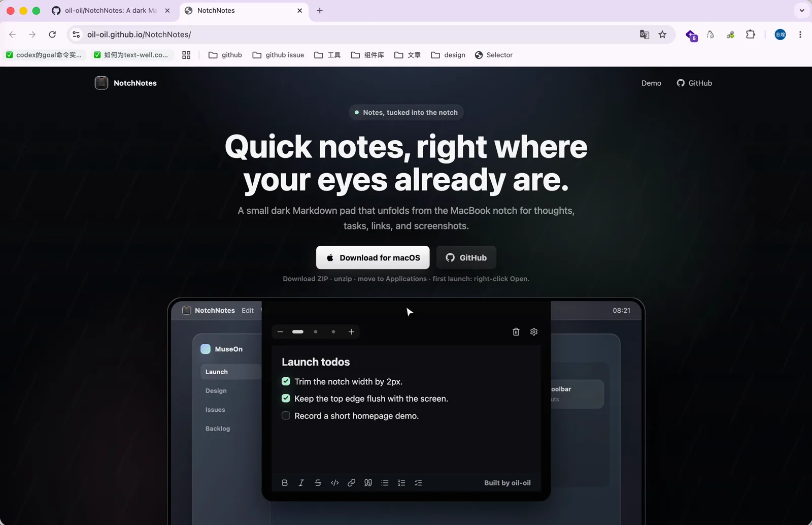Open the codex的goal命令 bookmark
Image resolution: width=812 pixels, height=525 pixels.
44,55
